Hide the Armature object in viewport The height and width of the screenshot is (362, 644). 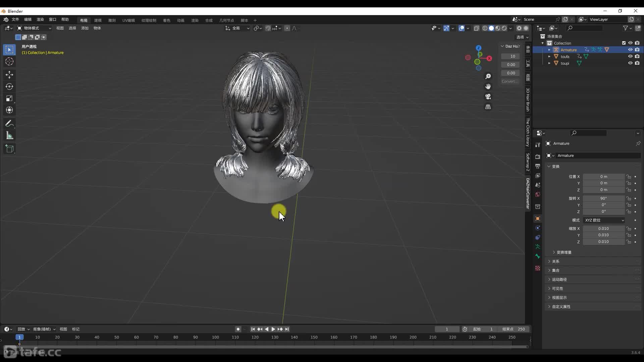(x=630, y=50)
